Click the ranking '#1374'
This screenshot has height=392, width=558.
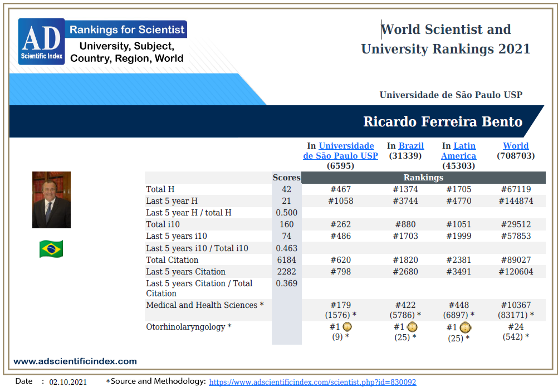click(405, 189)
